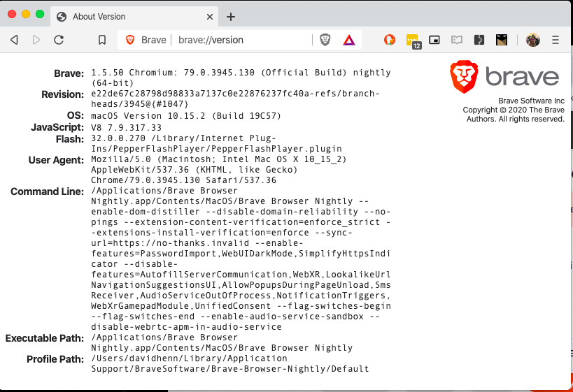Screen dimensions: 573x392
Task: Click the 'url=https://no-thanks.invalid' line
Action: [x=170, y=243]
